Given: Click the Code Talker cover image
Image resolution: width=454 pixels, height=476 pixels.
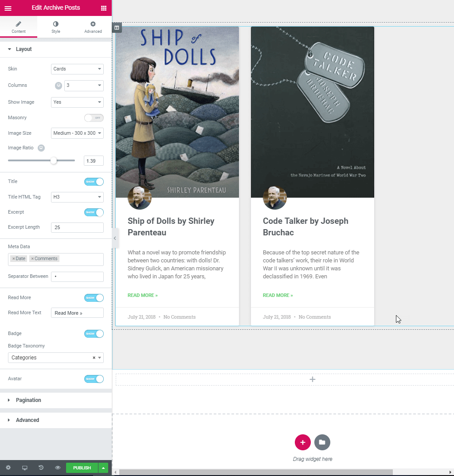Looking at the screenshot, I should [313, 112].
